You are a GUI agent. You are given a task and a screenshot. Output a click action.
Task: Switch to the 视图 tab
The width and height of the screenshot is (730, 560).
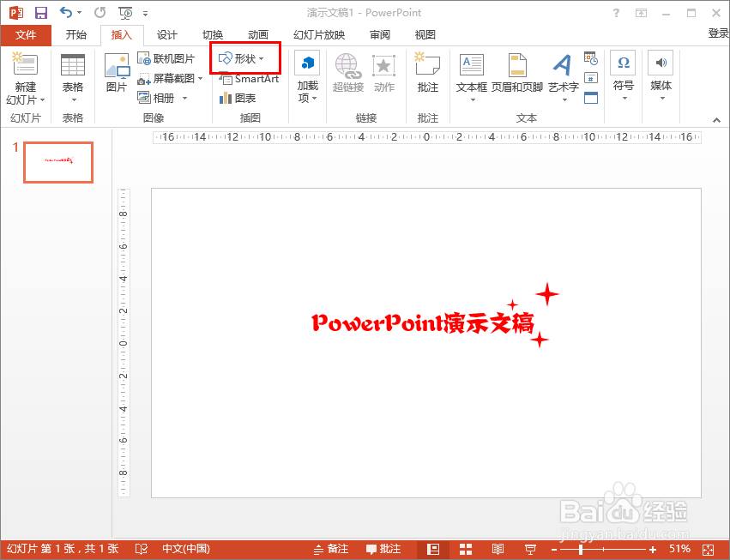(425, 35)
